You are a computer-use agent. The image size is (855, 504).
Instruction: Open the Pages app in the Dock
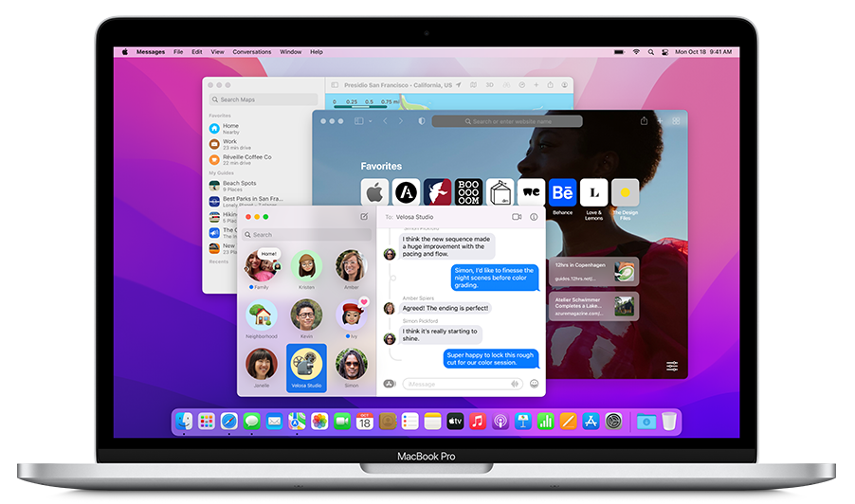[568, 422]
